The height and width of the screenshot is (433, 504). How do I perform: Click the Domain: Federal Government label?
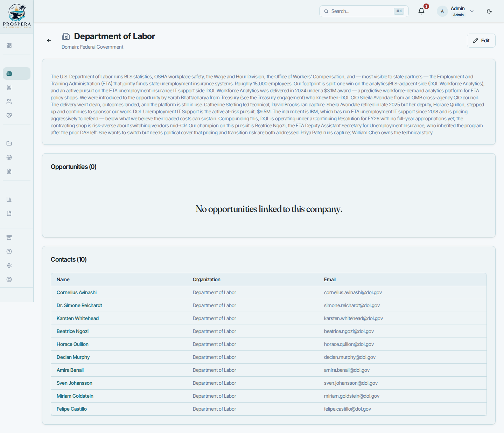coord(92,47)
